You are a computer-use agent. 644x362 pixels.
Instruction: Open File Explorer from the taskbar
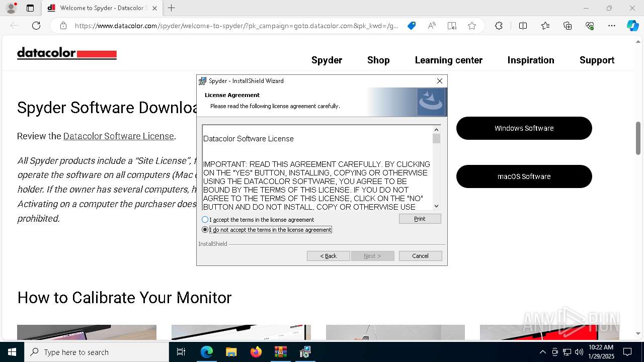(x=231, y=352)
